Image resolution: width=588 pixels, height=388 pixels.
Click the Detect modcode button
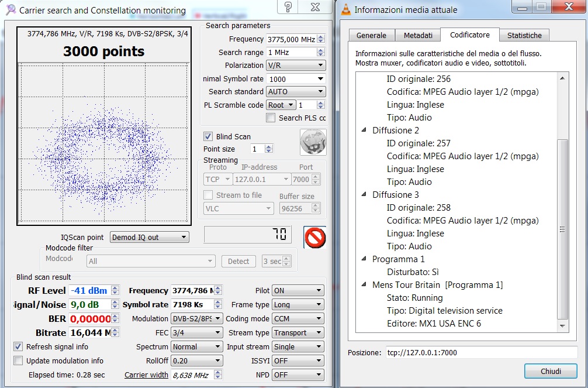click(238, 261)
